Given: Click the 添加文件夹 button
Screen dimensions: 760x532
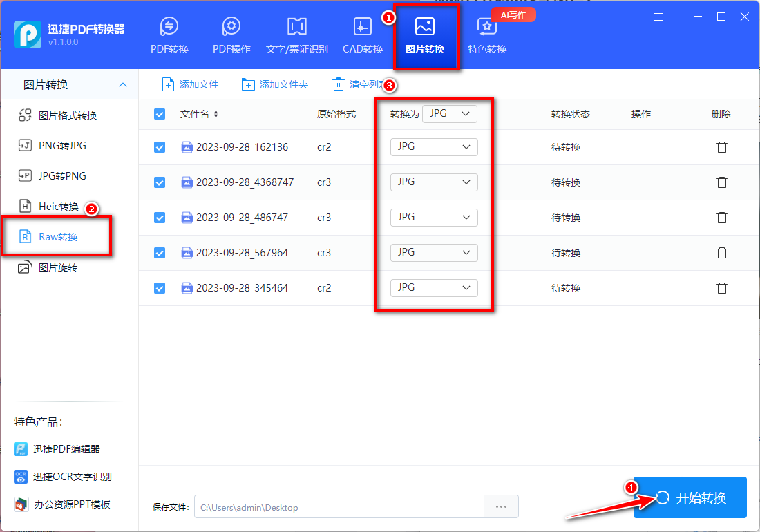Looking at the screenshot, I should pyautogui.click(x=275, y=85).
